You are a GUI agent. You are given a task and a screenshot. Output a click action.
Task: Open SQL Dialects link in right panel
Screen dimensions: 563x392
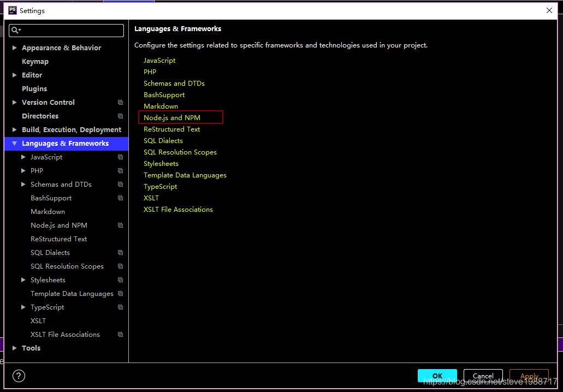pos(163,141)
